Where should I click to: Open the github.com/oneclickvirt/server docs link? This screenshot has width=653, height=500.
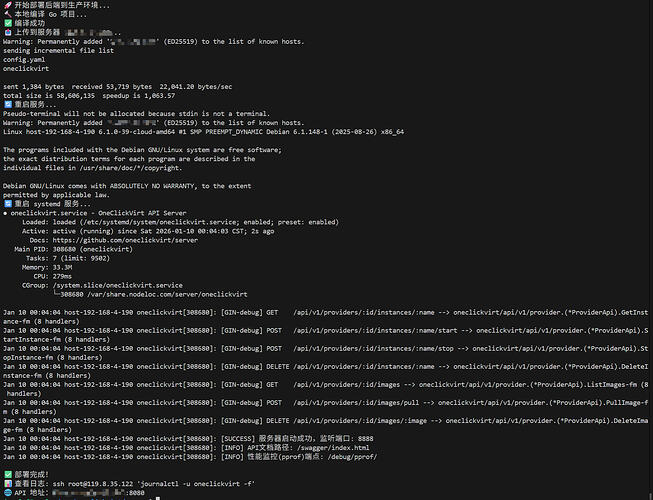(125, 240)
